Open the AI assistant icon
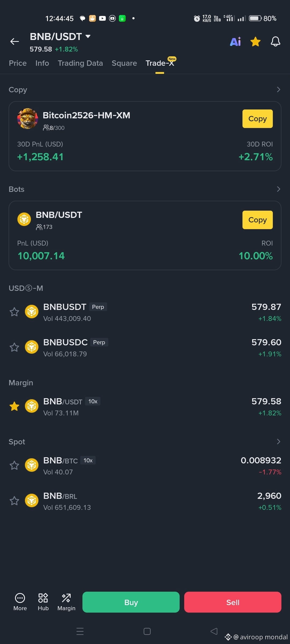 pos(235,42)
